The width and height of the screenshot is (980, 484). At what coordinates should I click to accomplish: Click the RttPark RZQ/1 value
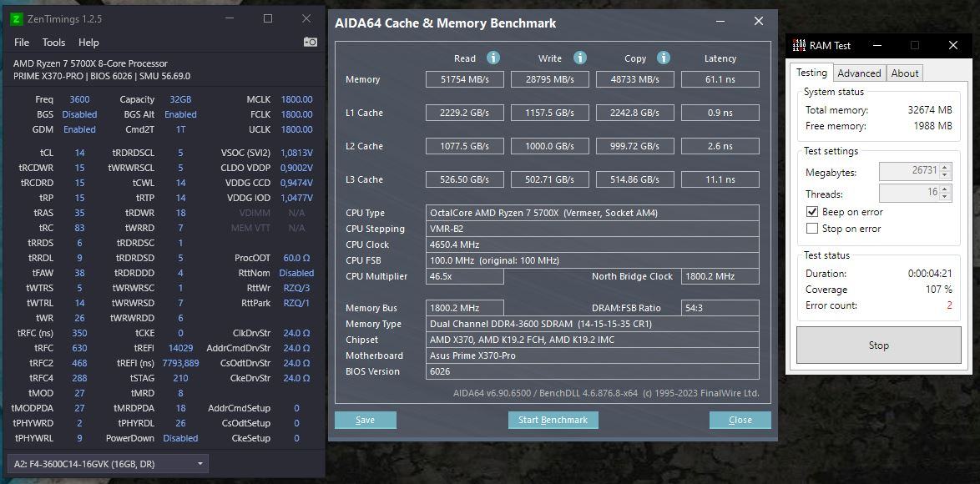pos(297,303)
